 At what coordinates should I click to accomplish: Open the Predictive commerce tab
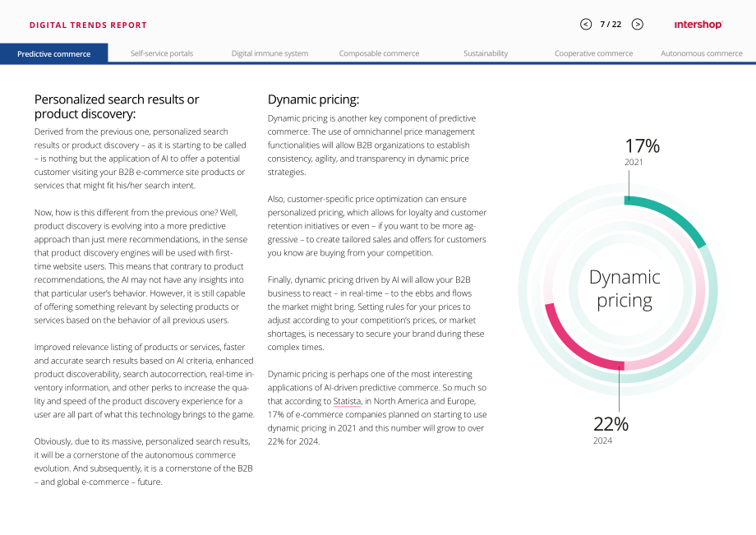point(54,53)
